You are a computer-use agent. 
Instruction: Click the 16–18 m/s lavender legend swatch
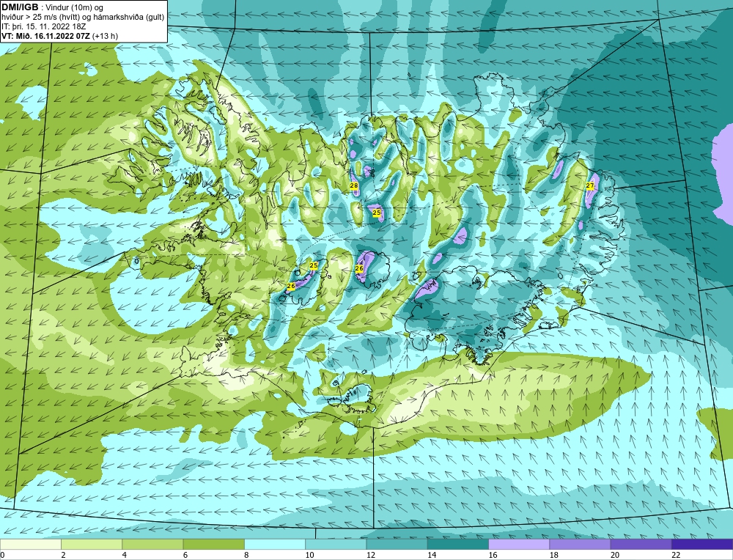coord(519,545)
